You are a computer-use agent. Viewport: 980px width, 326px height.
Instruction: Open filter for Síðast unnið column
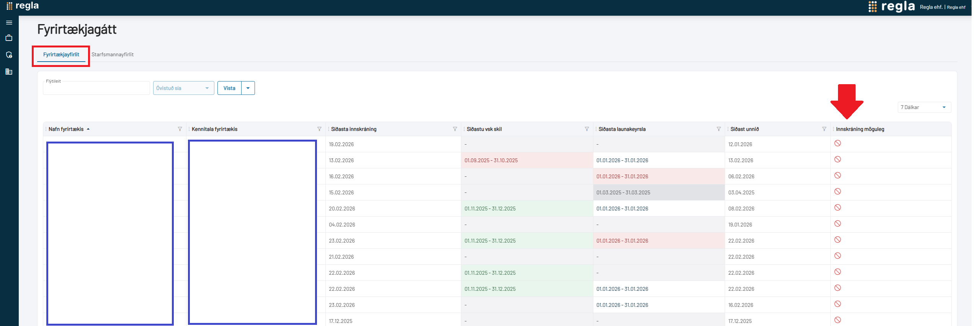pos(824,129)
